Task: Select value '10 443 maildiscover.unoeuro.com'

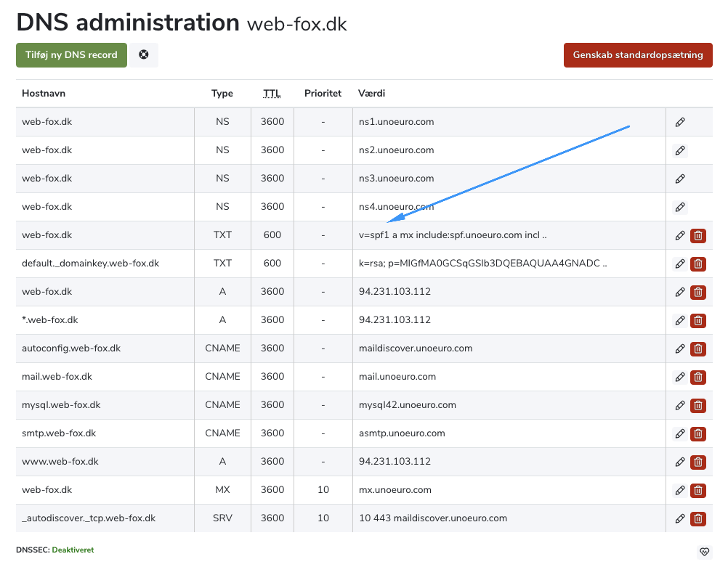Action: (433, 518)
